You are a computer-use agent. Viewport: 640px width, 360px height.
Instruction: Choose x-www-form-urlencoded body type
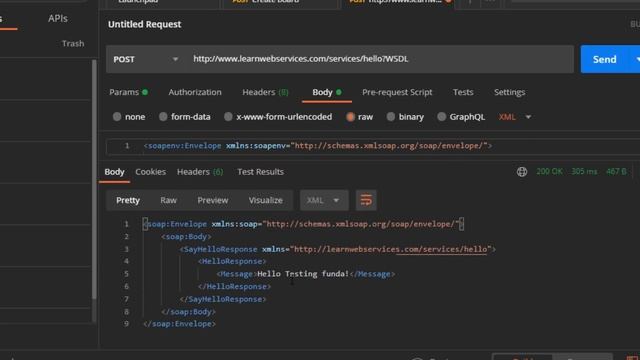pos(228,117)
